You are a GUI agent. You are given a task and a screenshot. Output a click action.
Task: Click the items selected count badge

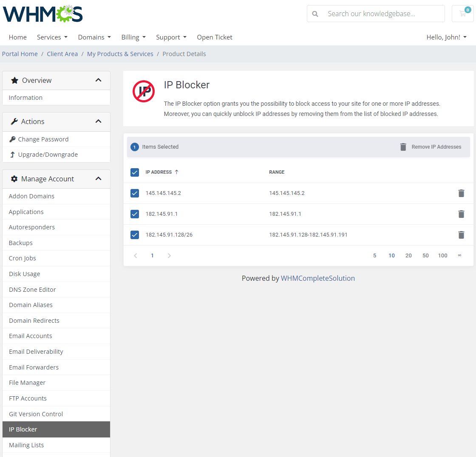[135, 147]
